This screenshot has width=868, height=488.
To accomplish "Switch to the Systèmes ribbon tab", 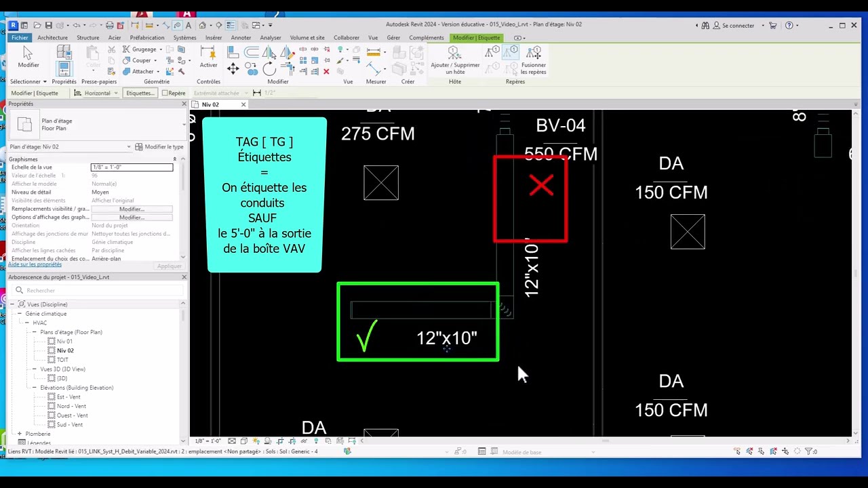I will [184, 37].
